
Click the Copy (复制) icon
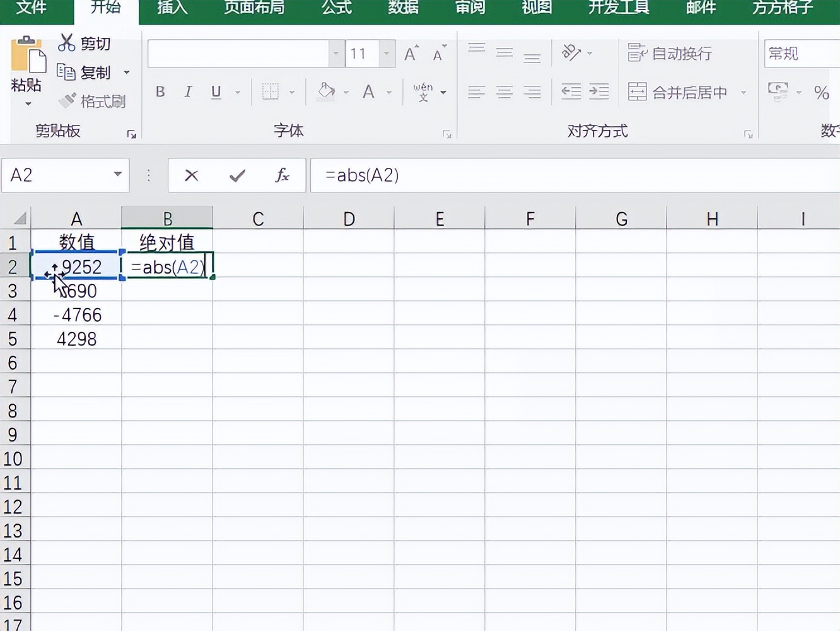tap(67, 72)
